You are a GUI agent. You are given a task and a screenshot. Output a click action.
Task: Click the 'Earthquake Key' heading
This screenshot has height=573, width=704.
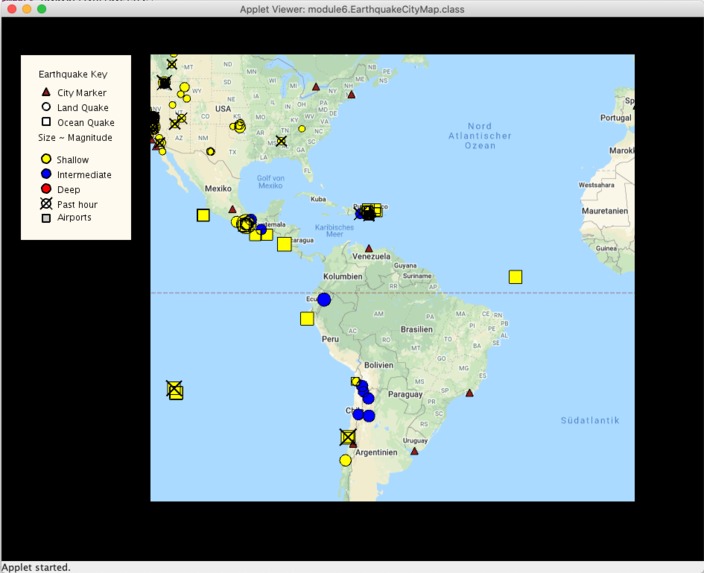(x=73, y=74)
